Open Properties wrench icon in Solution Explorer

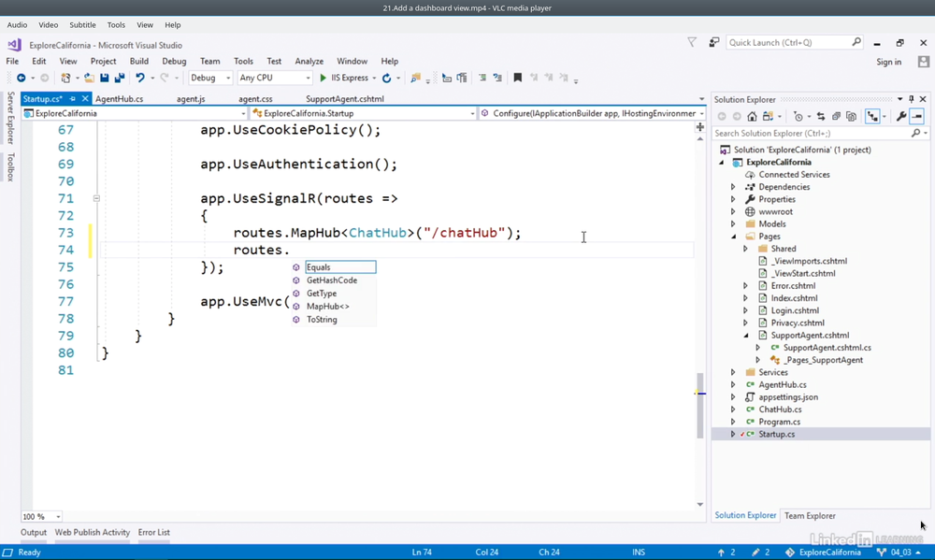pos(901,117)
